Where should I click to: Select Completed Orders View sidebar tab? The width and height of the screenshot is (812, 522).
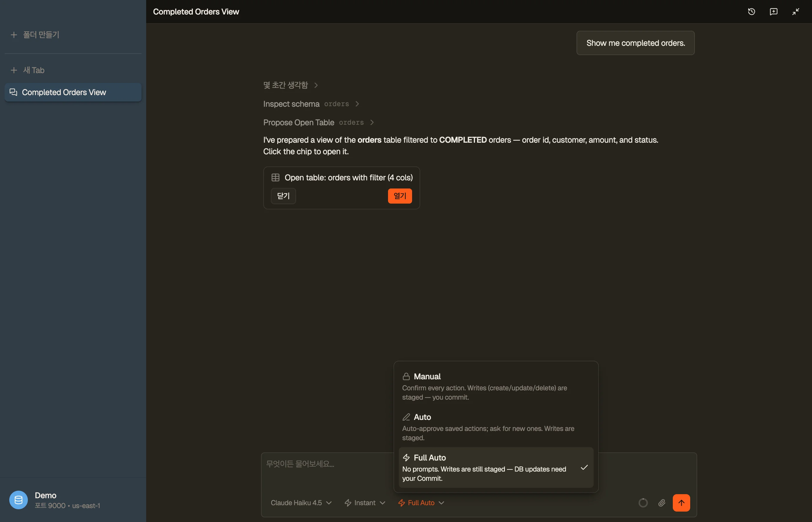coord(73,92)
